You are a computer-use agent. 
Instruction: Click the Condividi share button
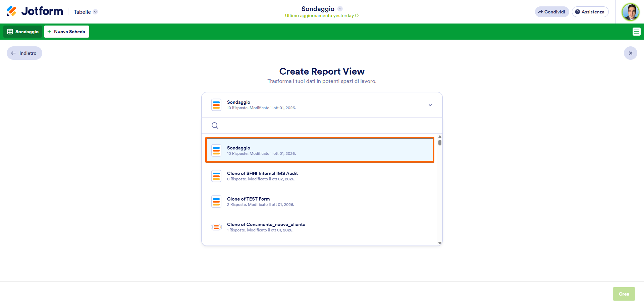point(552,12)
